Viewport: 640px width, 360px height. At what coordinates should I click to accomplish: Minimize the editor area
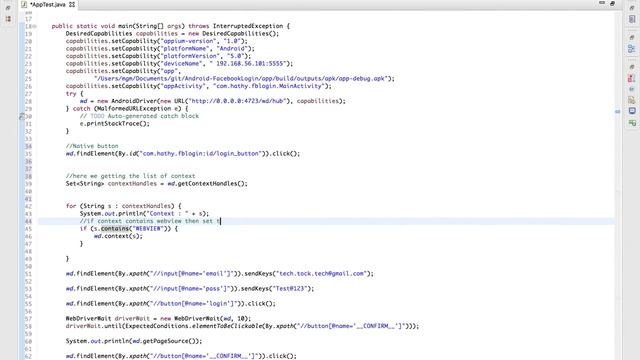(602, 3)
